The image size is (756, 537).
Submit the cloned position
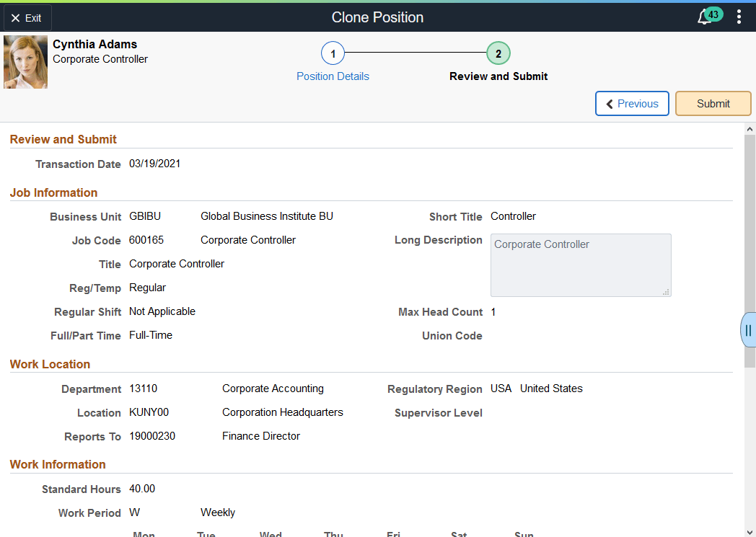click(x=713, y=103)
